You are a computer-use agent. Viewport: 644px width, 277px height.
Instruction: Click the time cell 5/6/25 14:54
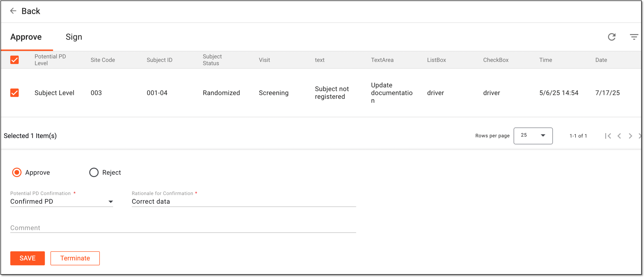(x=558, y=93)
